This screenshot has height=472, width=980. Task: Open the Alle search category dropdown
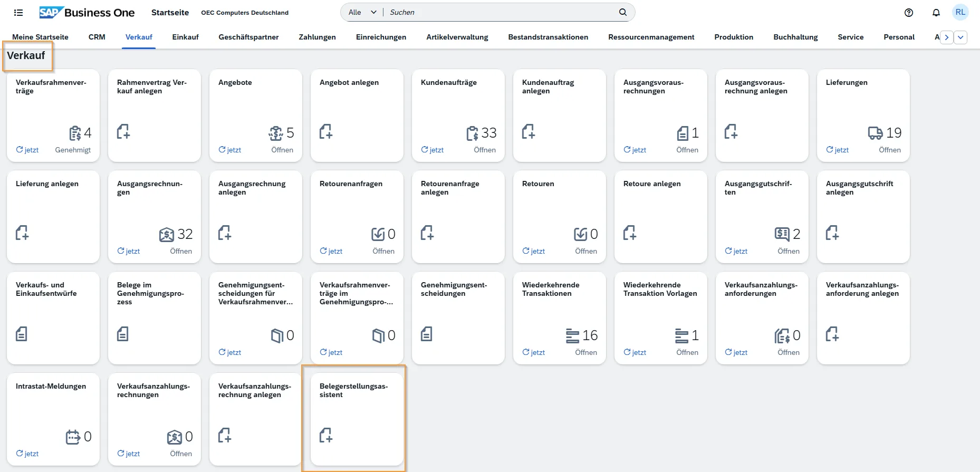click(x=362, y=12)
